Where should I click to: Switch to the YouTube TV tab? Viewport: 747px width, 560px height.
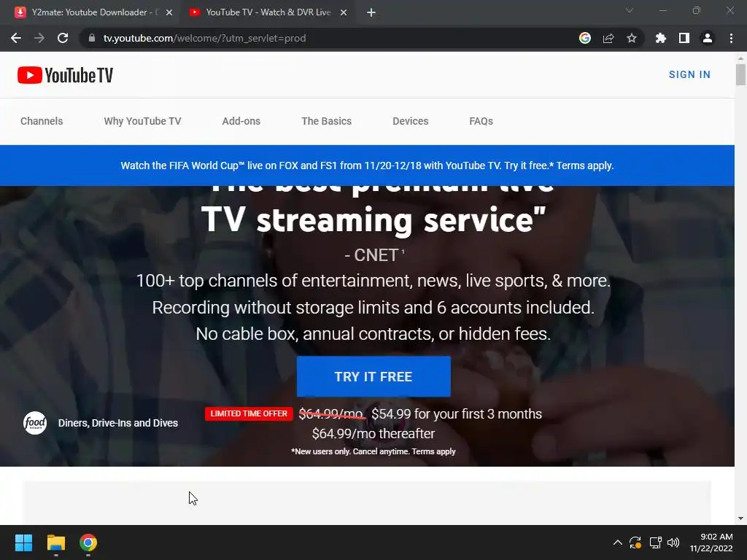268,12
